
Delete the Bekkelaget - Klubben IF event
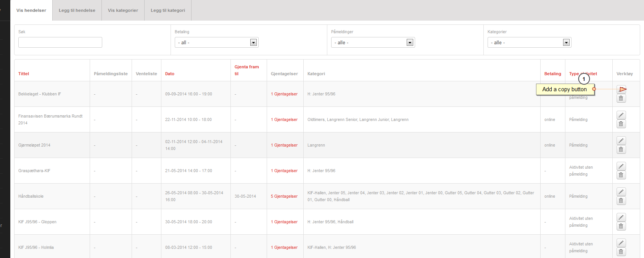click(621, 98)
